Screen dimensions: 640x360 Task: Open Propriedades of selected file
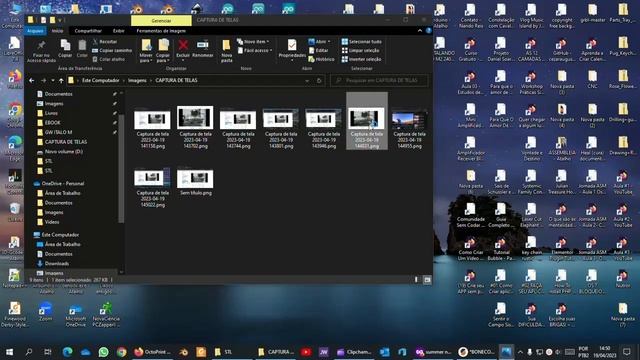click(292, 49)
